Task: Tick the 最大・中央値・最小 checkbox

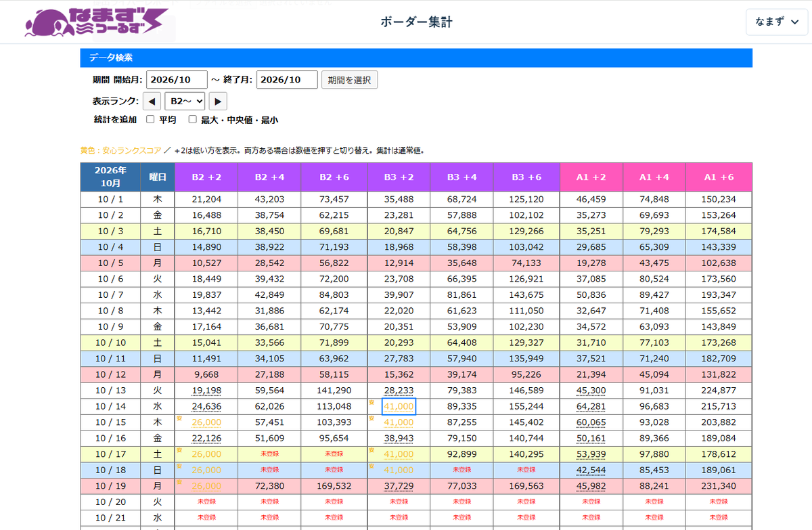Action: [192, 119]
